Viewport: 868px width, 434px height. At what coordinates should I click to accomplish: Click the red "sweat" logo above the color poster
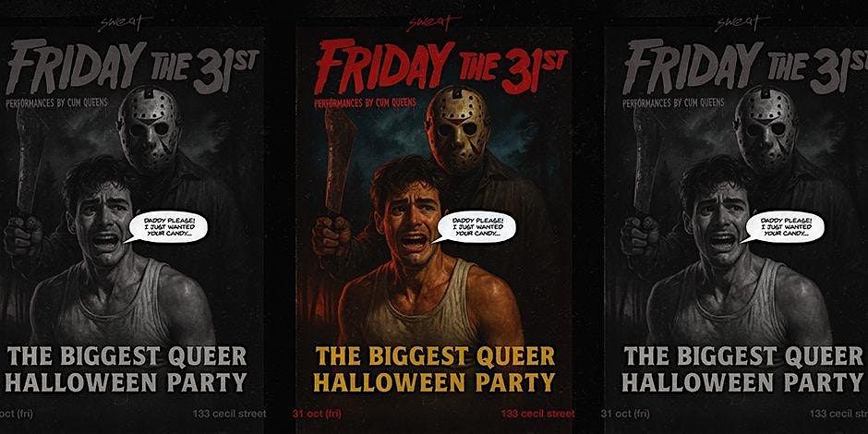[x=434, y=24]
